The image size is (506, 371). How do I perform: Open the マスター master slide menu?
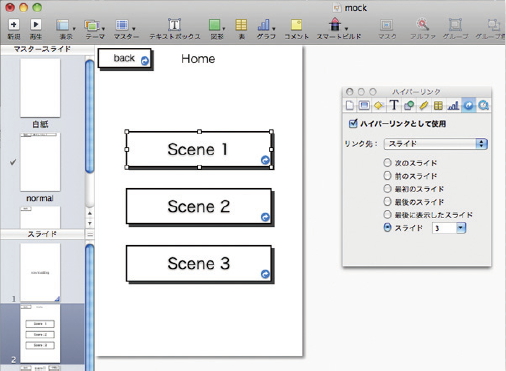125,29
